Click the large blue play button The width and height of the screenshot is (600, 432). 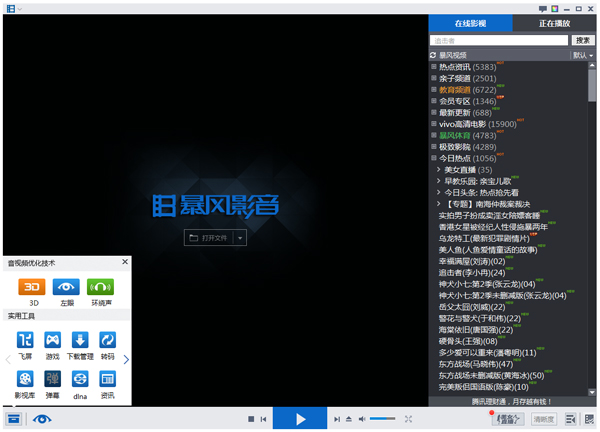pyautogui.click(x=300, y=418)
